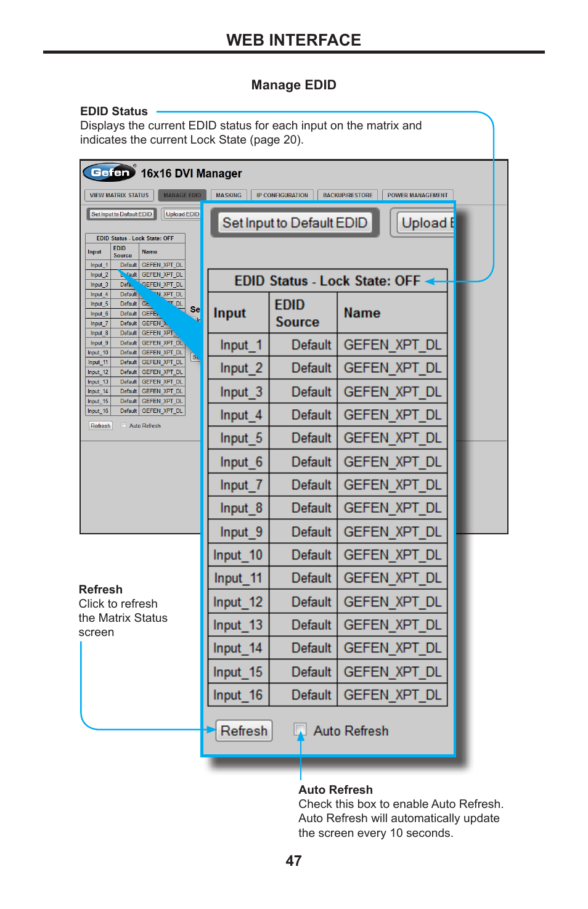Click the enlarged Input_15 cell

coord(239,672)
